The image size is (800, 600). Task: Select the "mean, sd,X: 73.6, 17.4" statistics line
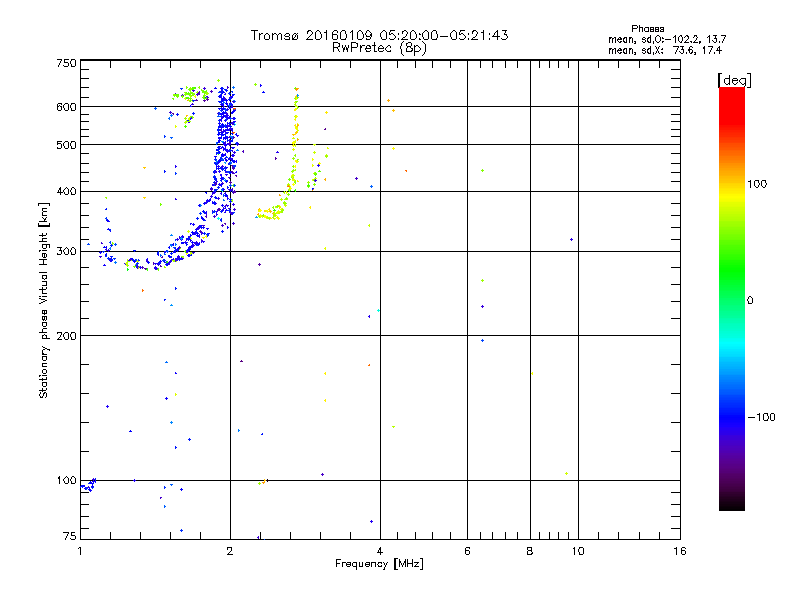pyautogui.click(x=665, y=50)
